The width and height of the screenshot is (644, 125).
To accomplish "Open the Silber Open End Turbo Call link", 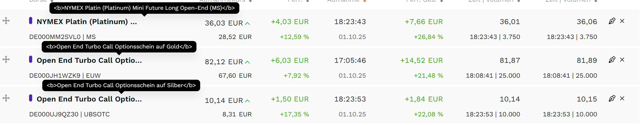I will (x=89, y=99).
